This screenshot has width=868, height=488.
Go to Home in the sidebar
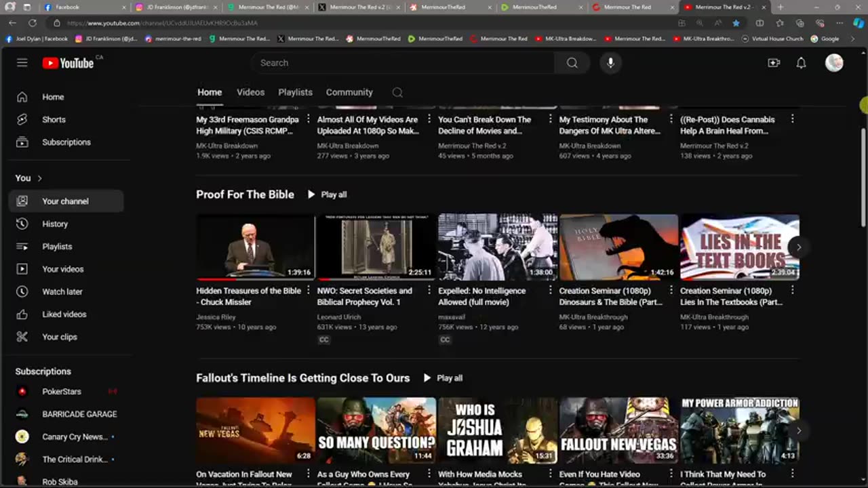click(x=66, y=97)
